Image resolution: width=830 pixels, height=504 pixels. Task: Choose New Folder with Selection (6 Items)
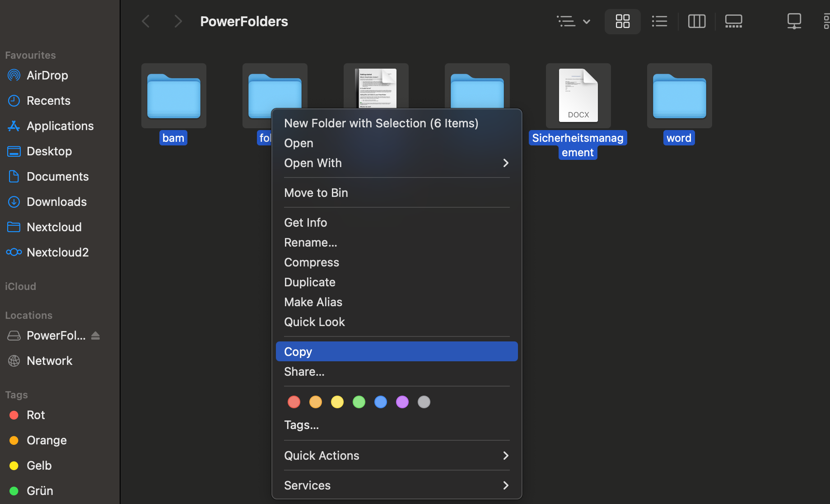click(x=396, y=123)
